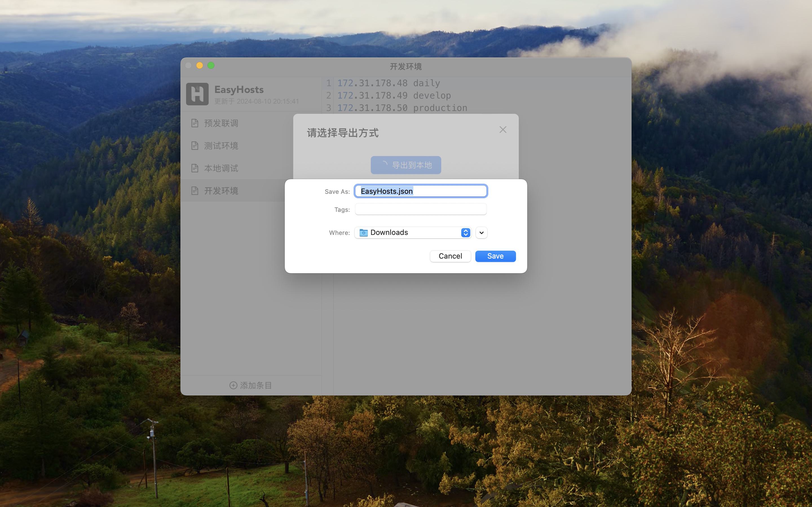Toggle the EasyHosts sidebar list item
This screenshot has height=507, width=812.
[251, 94]
